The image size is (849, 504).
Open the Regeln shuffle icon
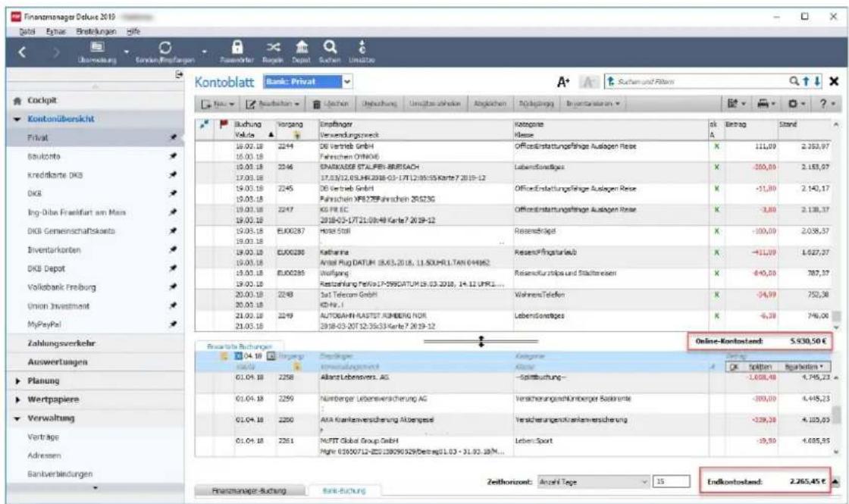273,52
